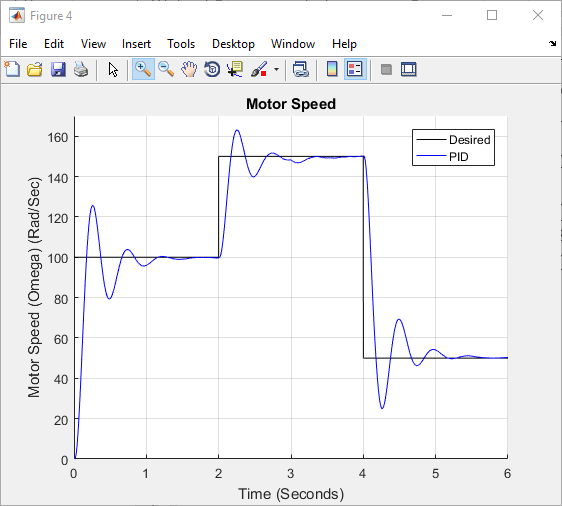
Task: Click the Show Plot Tools icon
Action: (409, 69)
